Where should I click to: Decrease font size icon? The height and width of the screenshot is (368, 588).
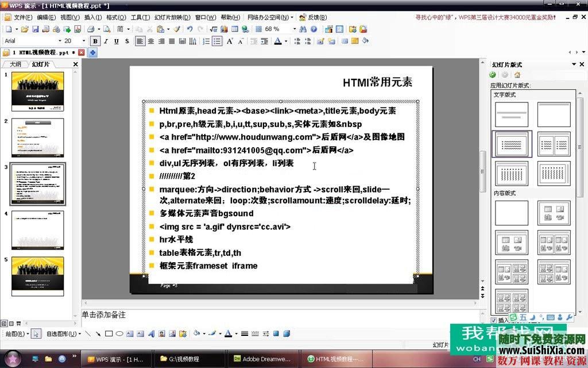(241, 41)
